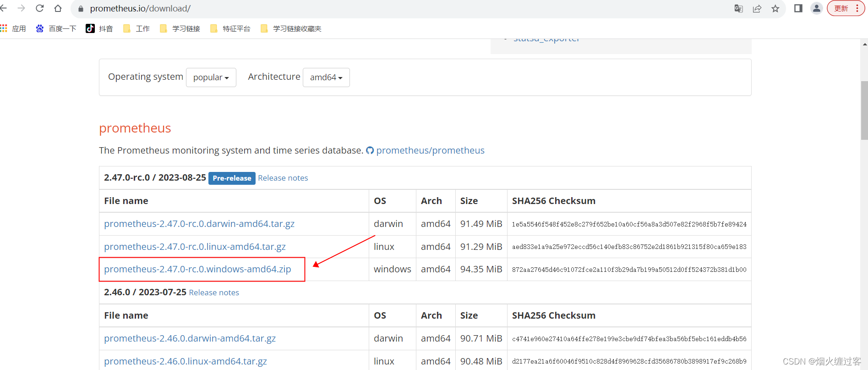Download prometheus-2.47.0-rc.0.windows-amd64.zip
The height and width of the screenshot is (370, 868).
pos(197,269)
